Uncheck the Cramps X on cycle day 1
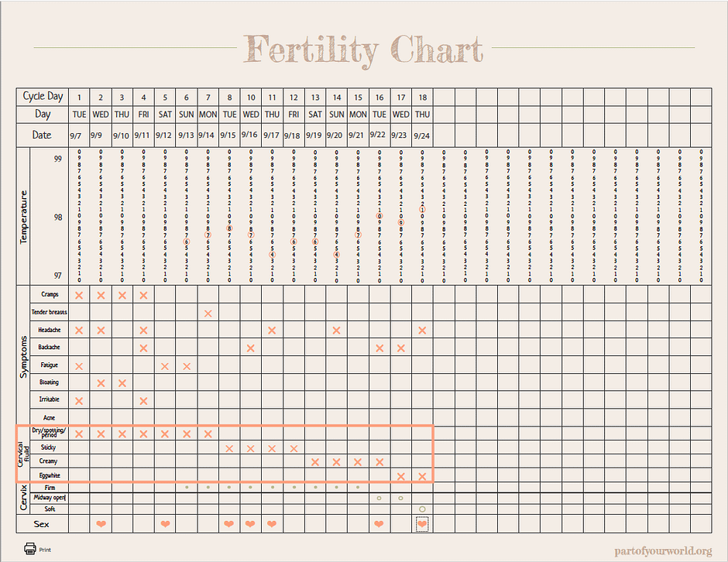Image resolution: width=728 pixels, height=562 pixels. (79, 295)
